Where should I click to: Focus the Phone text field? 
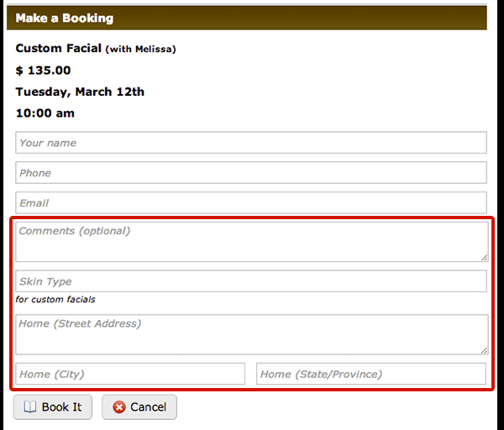click(x=251, y=172)
